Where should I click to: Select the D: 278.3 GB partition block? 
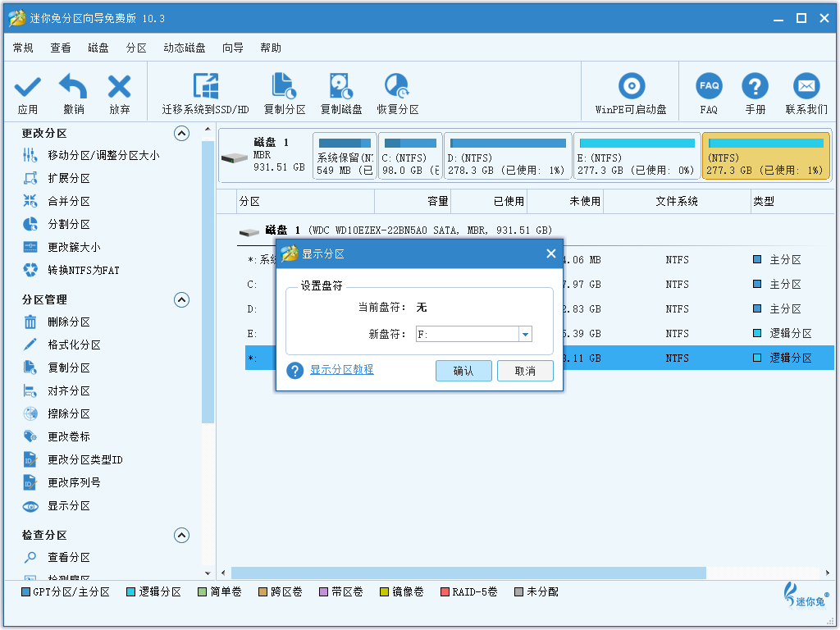coord(508,156)
